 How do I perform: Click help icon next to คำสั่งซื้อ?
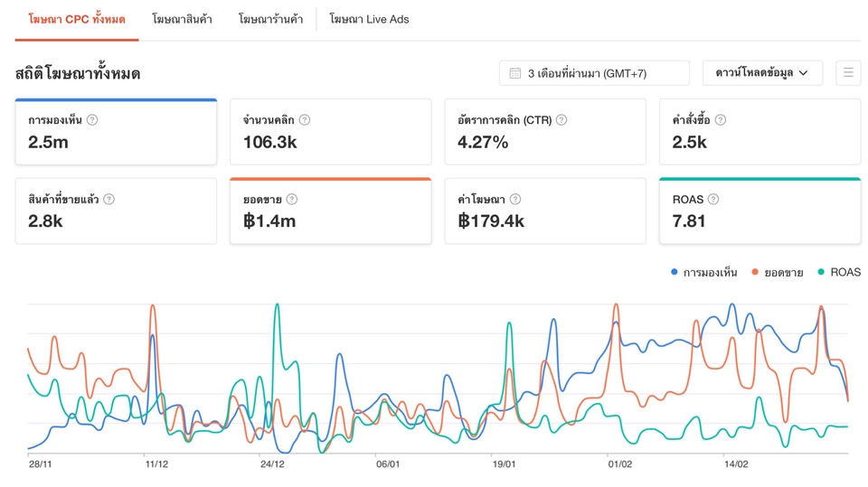(721, 120)
